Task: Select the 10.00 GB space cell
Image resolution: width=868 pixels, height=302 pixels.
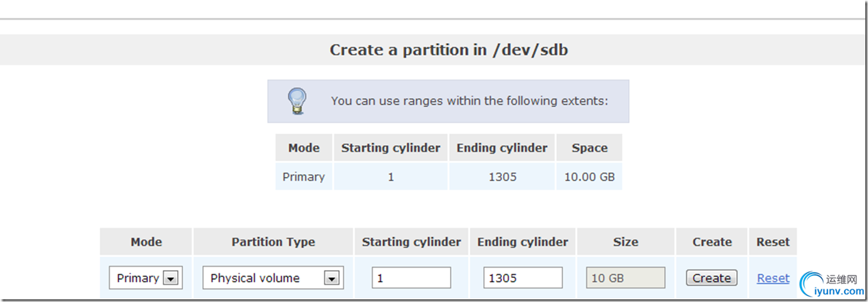Action: click(x=589, y=177)
